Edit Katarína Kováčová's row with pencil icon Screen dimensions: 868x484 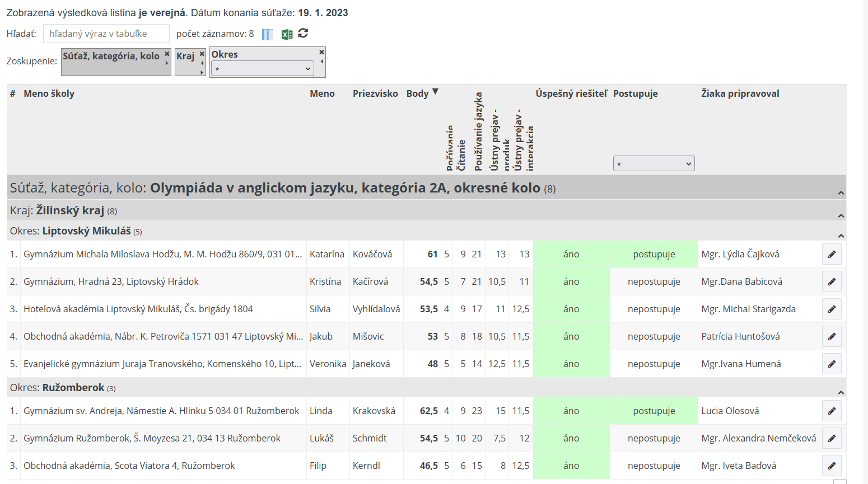click(x=832, y=254)
